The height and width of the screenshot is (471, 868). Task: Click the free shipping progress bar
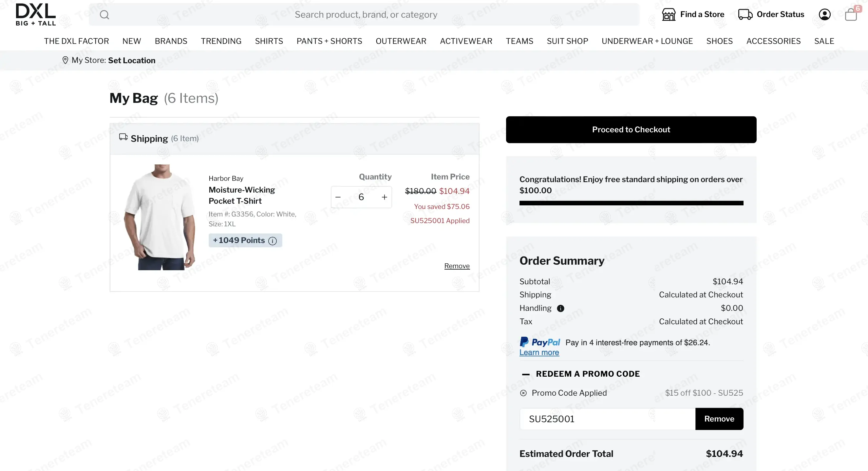coord(631,203)
